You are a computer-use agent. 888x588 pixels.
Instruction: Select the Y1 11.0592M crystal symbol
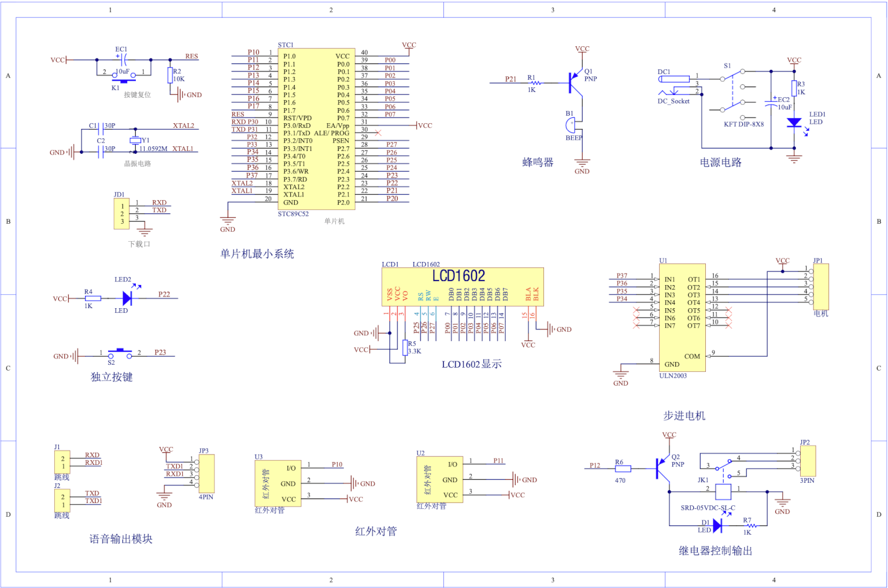point(135,140)
